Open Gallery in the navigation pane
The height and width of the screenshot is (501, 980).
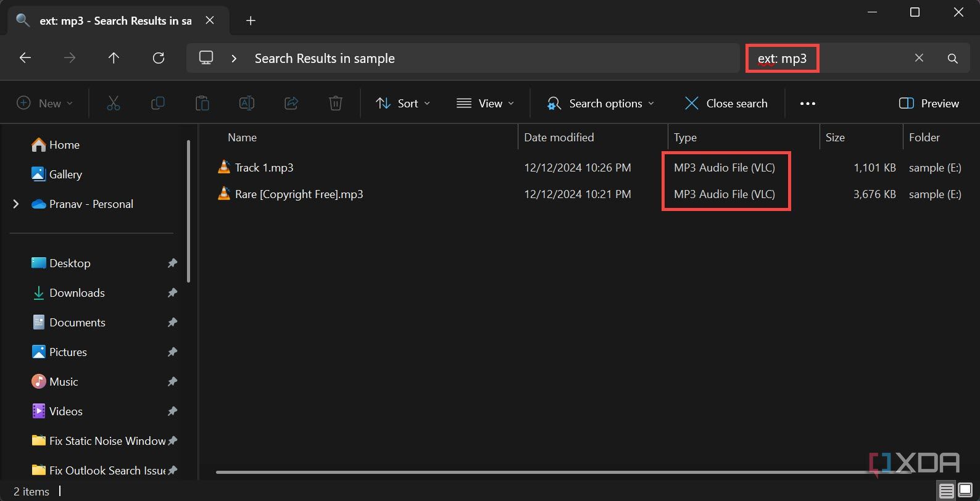57,175
